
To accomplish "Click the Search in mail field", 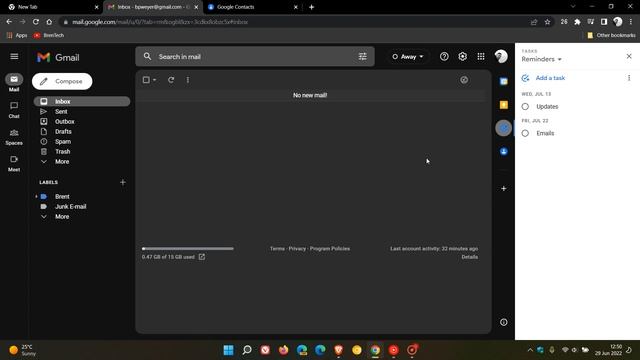I will (255, 57).
